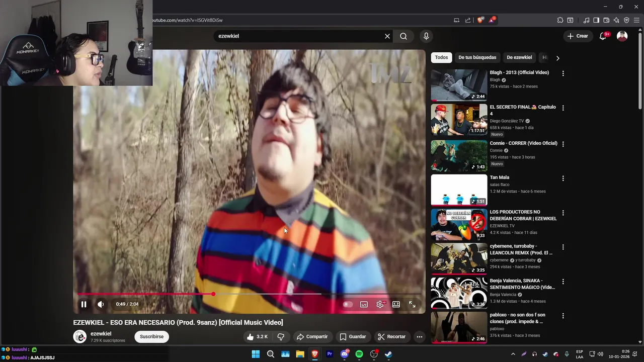Open options for EL SECRETO FINAL video

pyautogui.click(x=563, y=108)
